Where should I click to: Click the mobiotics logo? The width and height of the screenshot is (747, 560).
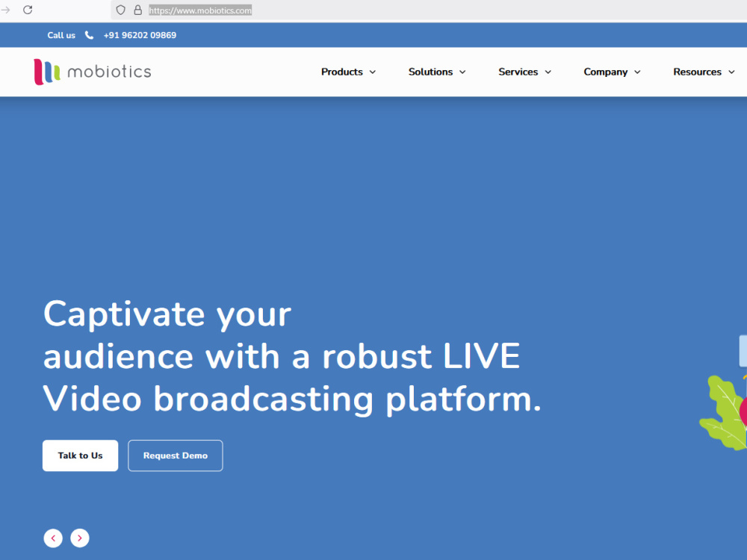(93, 72)
